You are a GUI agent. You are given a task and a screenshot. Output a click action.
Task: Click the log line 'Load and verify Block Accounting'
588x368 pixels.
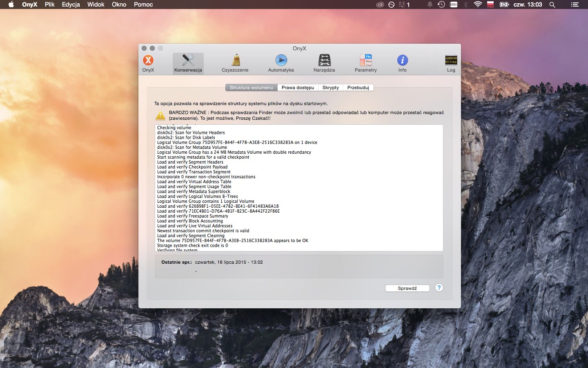190,221
